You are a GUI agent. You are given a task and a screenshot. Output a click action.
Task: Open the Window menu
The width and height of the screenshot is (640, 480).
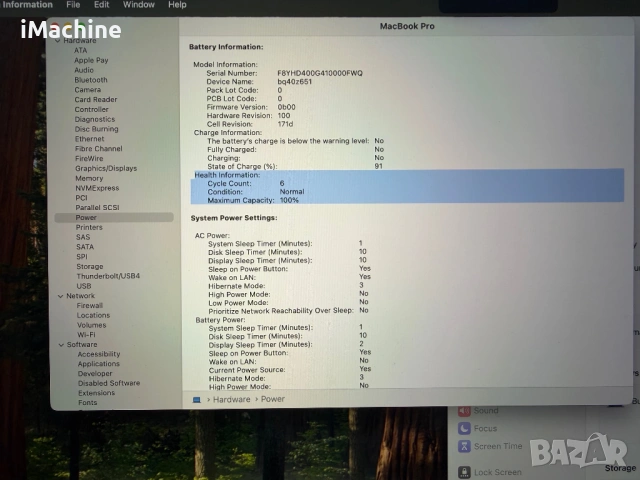pos(139,5)
